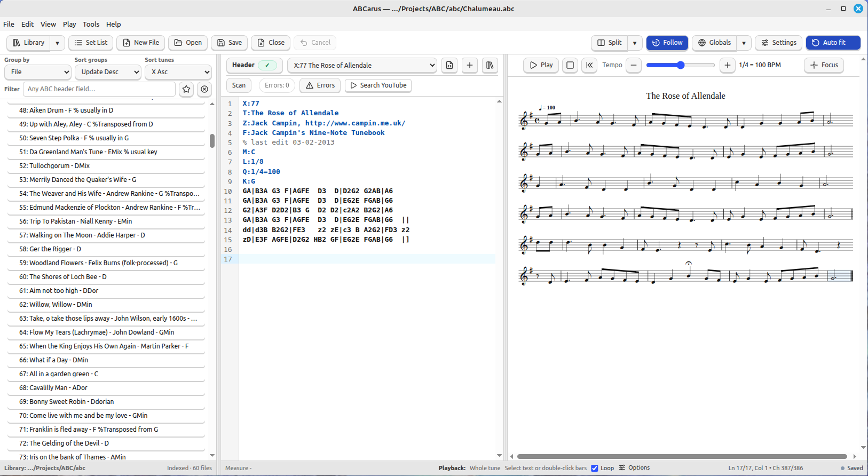Expand the Split dropdown arrow
Screen dimensions: 868x476
[x=635, y=43]
